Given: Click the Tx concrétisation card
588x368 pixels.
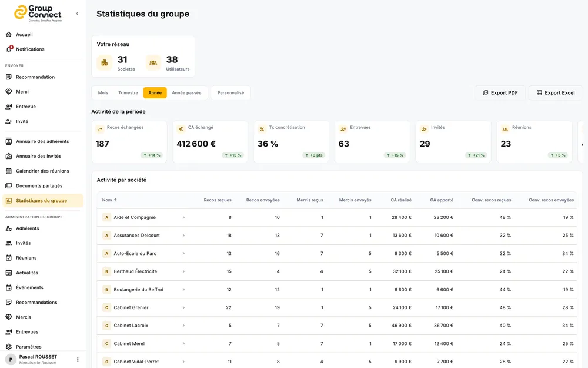Looking at the screenshot, I should pos(291,141).
